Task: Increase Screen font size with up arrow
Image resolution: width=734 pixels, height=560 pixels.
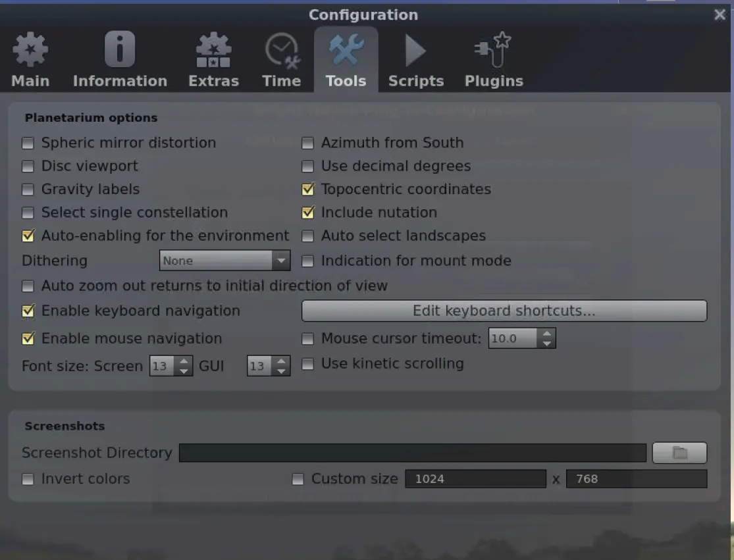Action: pos(185,361)
